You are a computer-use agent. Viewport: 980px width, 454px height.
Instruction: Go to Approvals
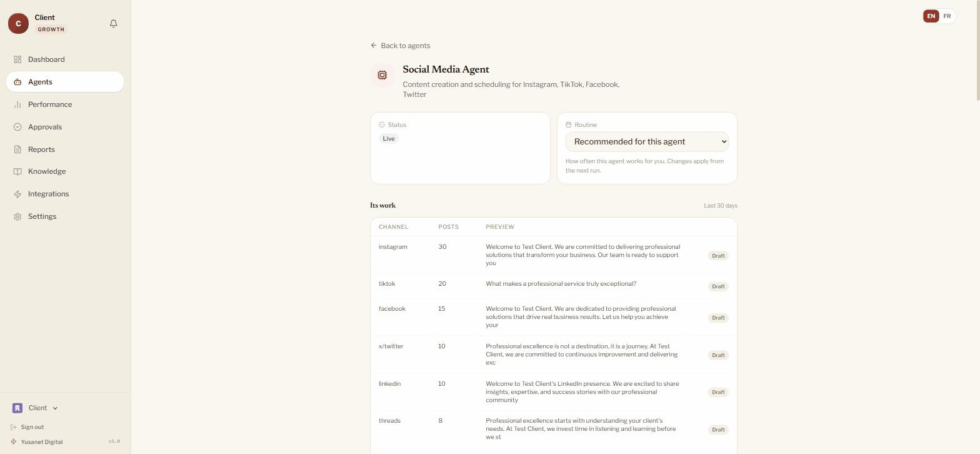(x=65, y=127)
